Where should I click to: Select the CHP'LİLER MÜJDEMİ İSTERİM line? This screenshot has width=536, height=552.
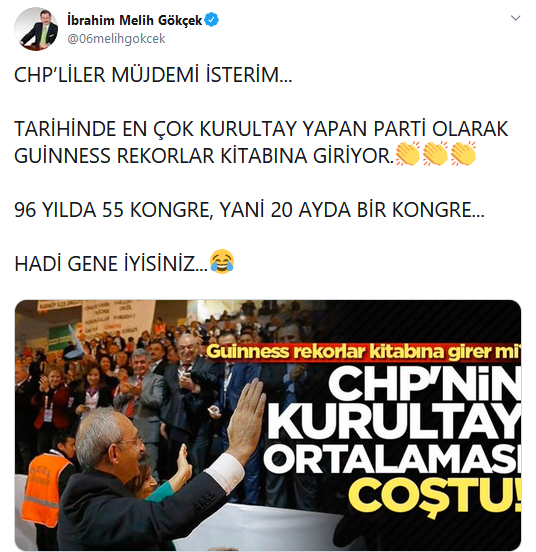pos(153,75)
